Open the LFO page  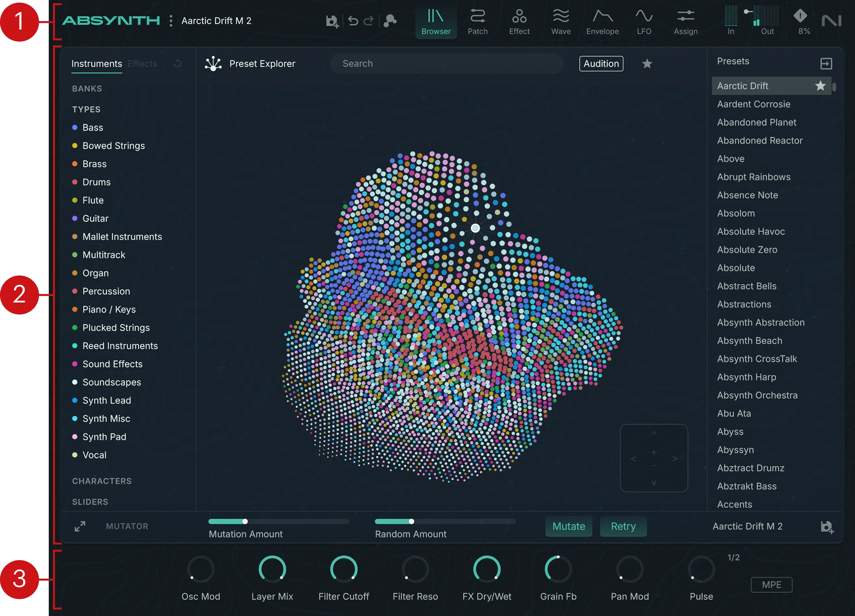pyautogui.click(x=644, y=22)
